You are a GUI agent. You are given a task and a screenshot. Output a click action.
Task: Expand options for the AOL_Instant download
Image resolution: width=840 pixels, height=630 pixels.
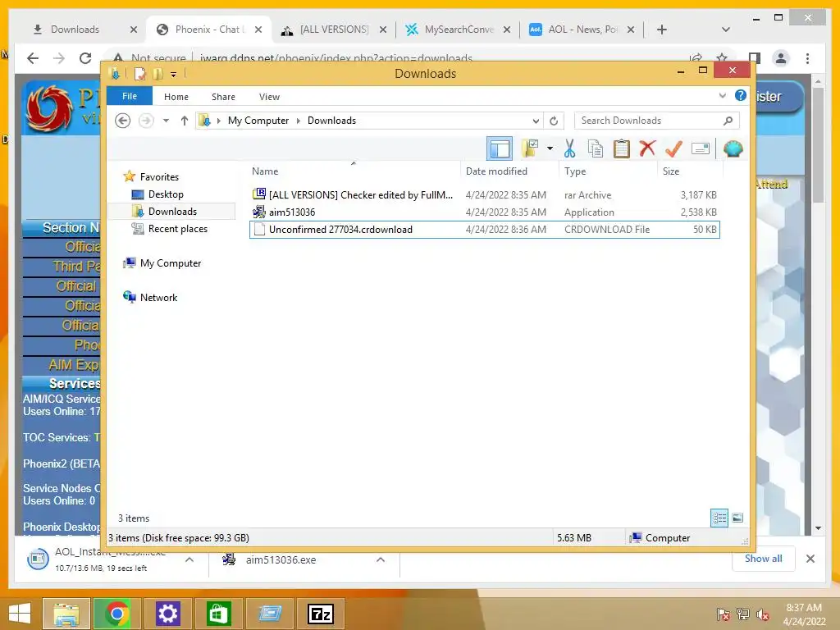[189, 559]
